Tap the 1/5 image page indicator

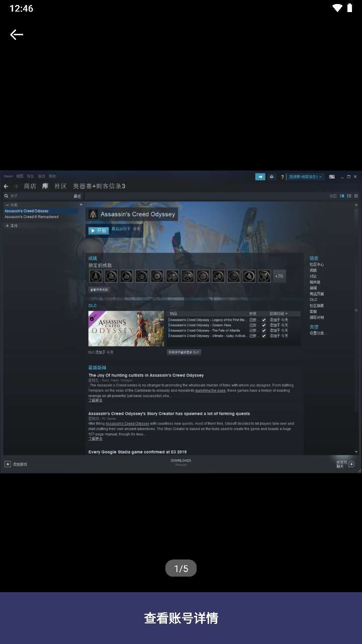tap(181, 569)
